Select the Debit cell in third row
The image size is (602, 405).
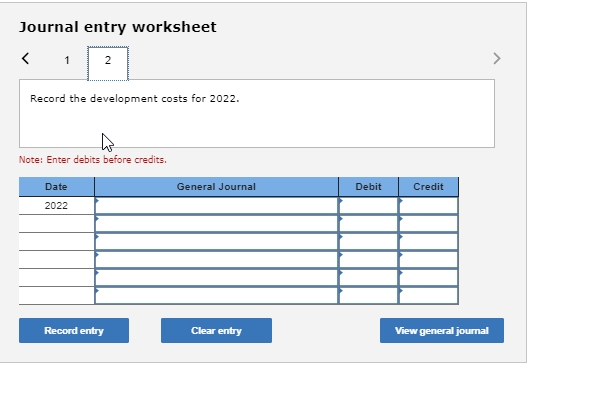click(x=369, y=242)
